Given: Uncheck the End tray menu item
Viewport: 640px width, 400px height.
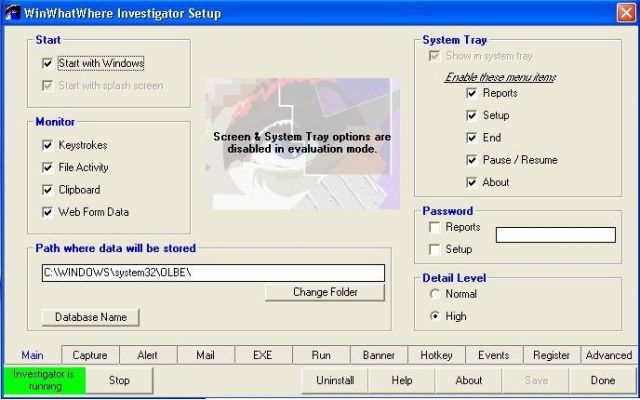Looking at the screenshot, I should (472, 138).
